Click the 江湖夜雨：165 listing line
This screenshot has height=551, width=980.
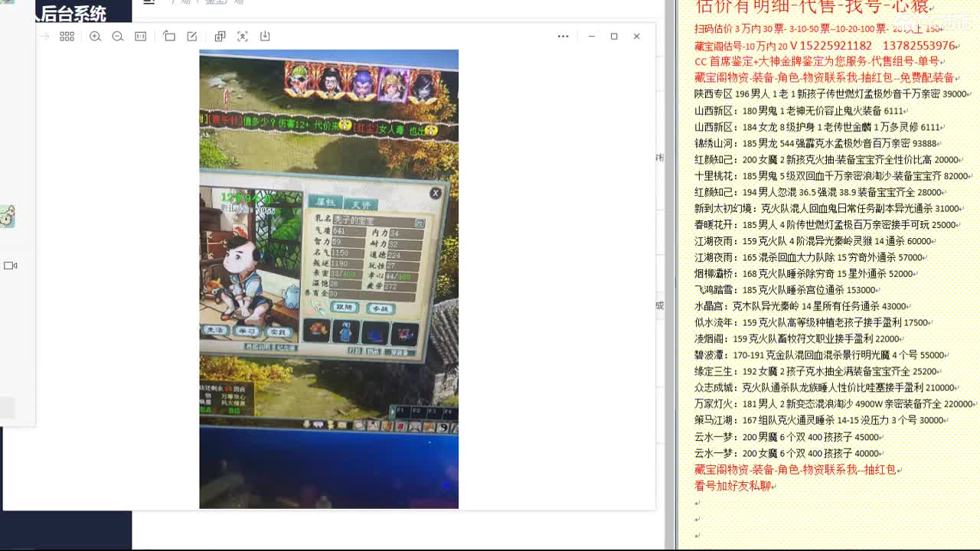tap(808, 258)
